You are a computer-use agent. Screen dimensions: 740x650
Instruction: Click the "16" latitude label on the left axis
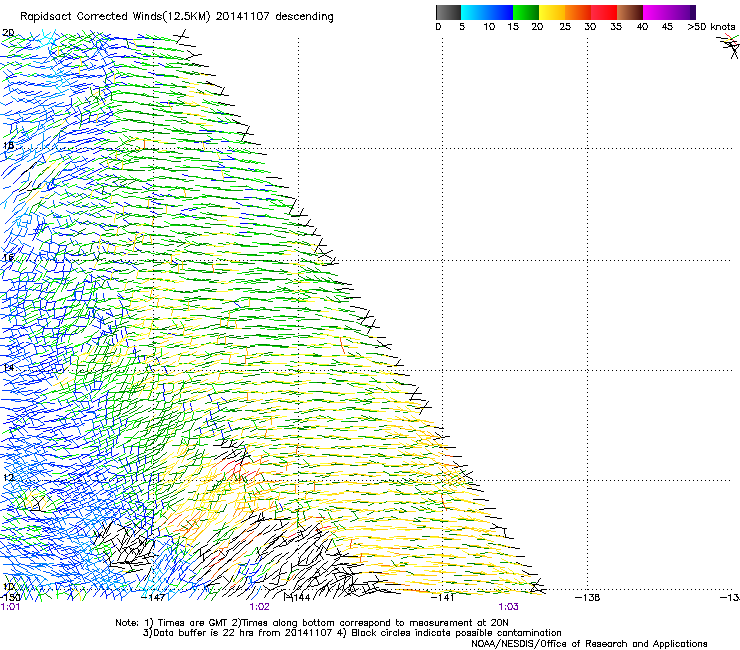pyautogui.click(x=8, y=257)
